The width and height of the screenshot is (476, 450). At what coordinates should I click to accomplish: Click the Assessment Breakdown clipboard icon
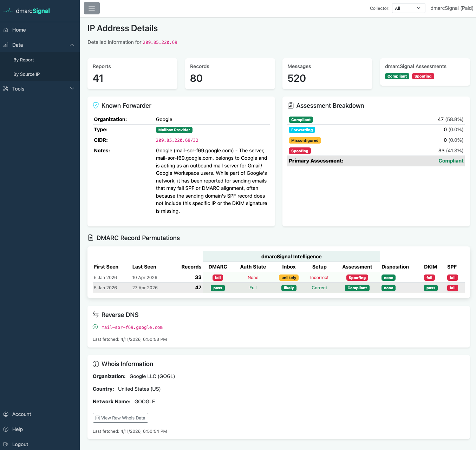(291, 105)
